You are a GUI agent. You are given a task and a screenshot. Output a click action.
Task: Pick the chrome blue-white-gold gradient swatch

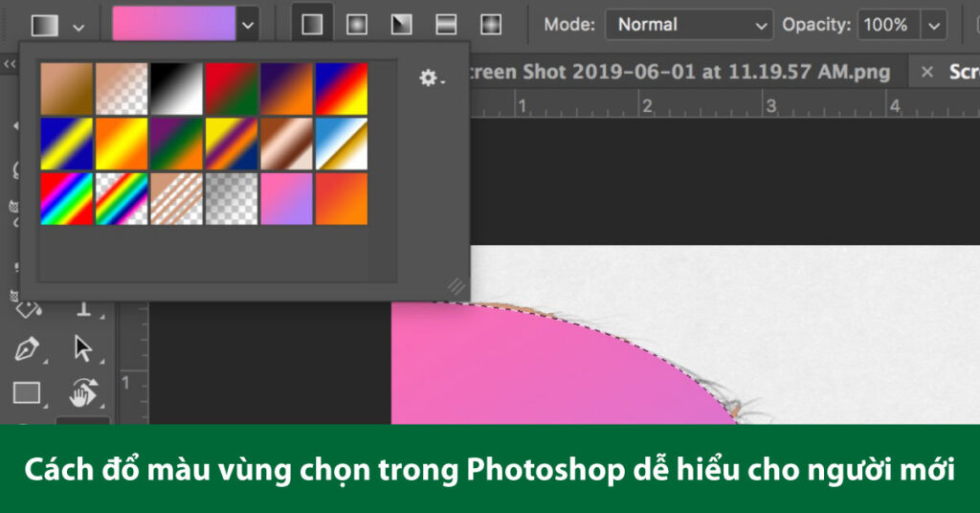click(x=342, y=144)
